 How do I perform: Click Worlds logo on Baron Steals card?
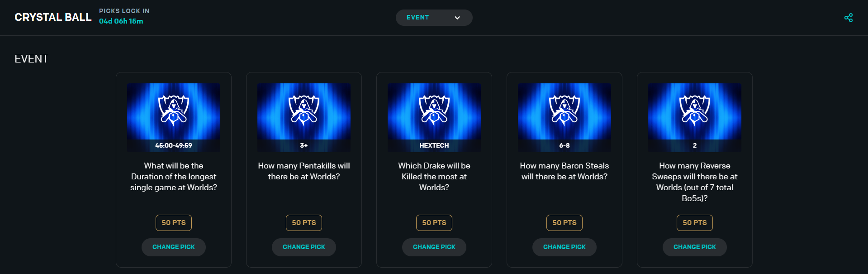(564, 110)
